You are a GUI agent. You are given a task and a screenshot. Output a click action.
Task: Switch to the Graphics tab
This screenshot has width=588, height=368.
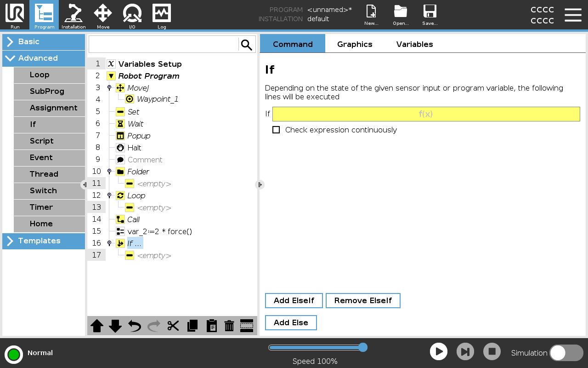coord(355,44)
